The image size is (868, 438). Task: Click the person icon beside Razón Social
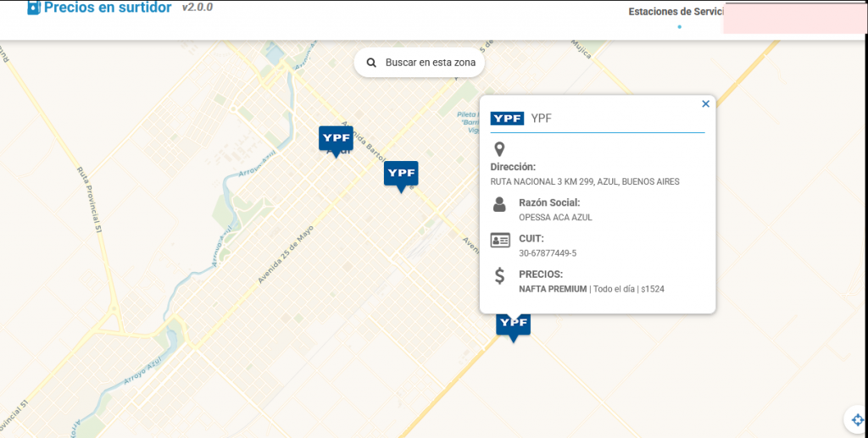(499, 204)
